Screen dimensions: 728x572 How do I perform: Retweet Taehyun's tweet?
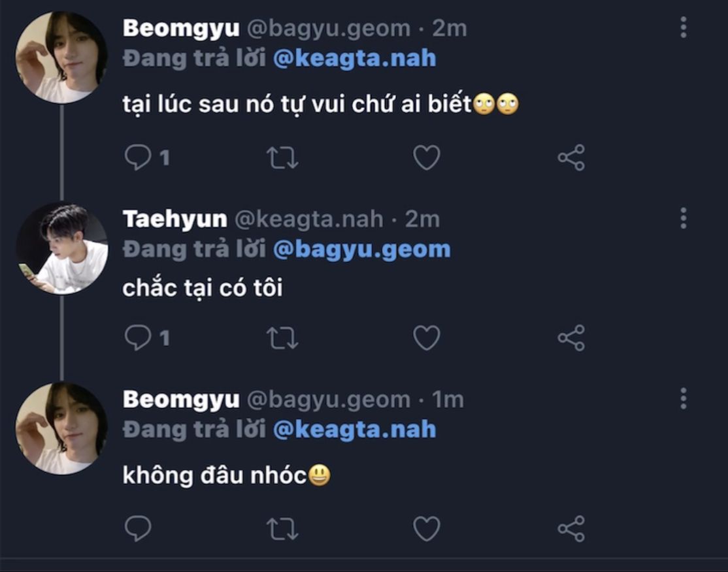282,337
